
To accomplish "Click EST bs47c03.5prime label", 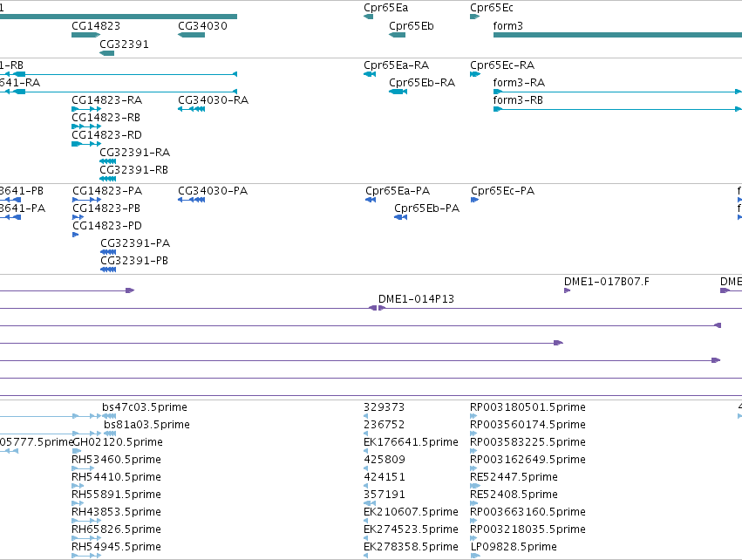I will (145, 407).
